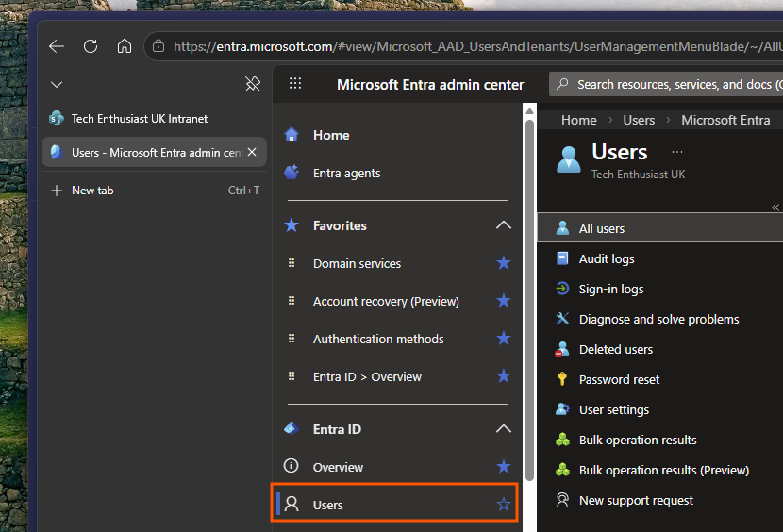Collapse the Users blade menu
Screen dimensions: 783x532
[775, 208]
